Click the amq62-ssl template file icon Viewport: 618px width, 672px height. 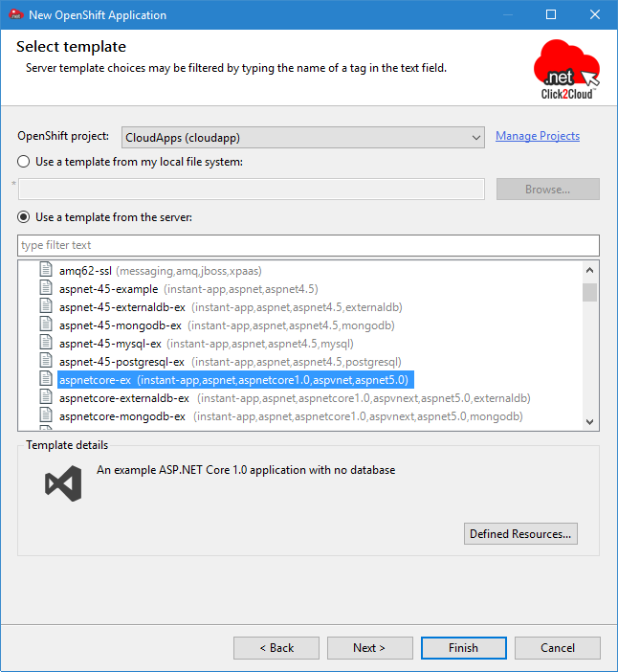(46, 270)
